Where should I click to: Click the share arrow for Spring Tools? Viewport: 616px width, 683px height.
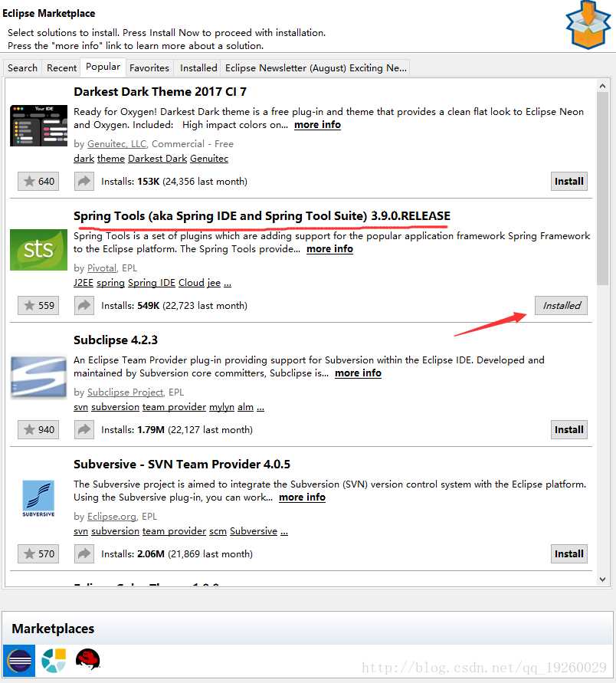pyautogui.click(x=84, y=306)
